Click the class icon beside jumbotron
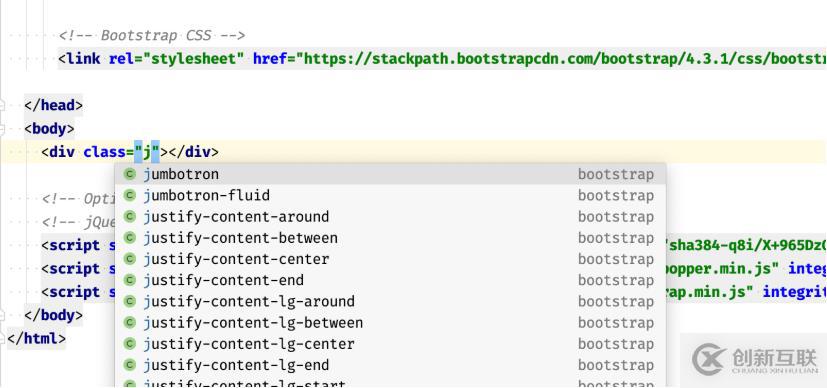This screenshot has width=827, height=388. pos(130,174)
